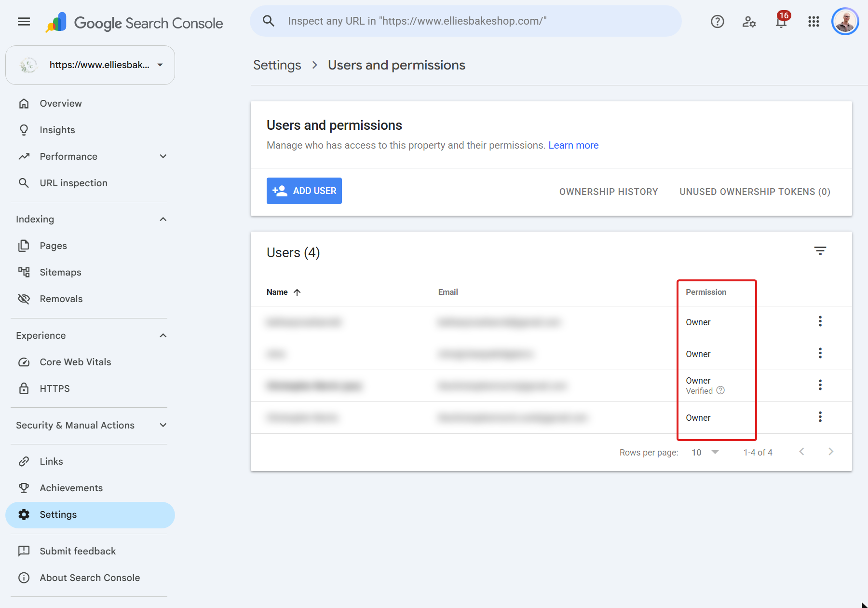Image resolution: width=868 pixels, height=608 pixels.
Task: Open more options for the Verified owner row
Action: tap(820, 385)
